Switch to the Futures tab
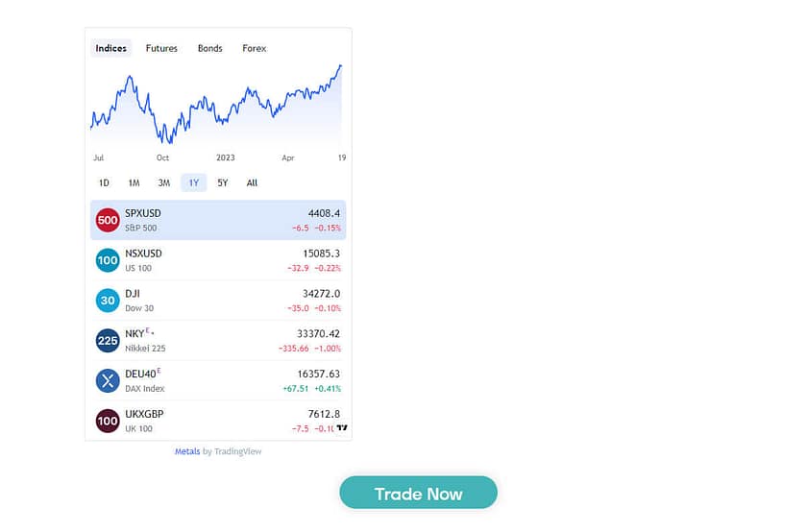This screenshot has width=807, height=532. [x=161, y=48]
